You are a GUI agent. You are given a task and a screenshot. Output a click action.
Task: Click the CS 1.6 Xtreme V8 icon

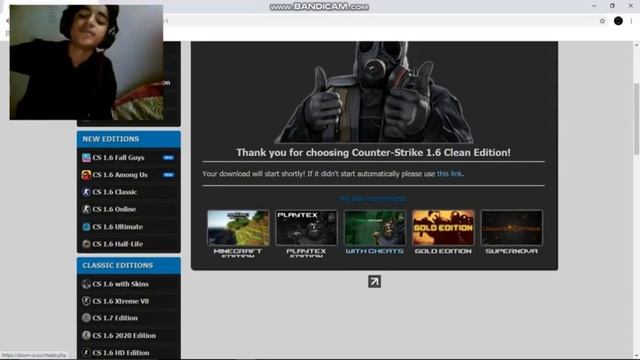86,301
